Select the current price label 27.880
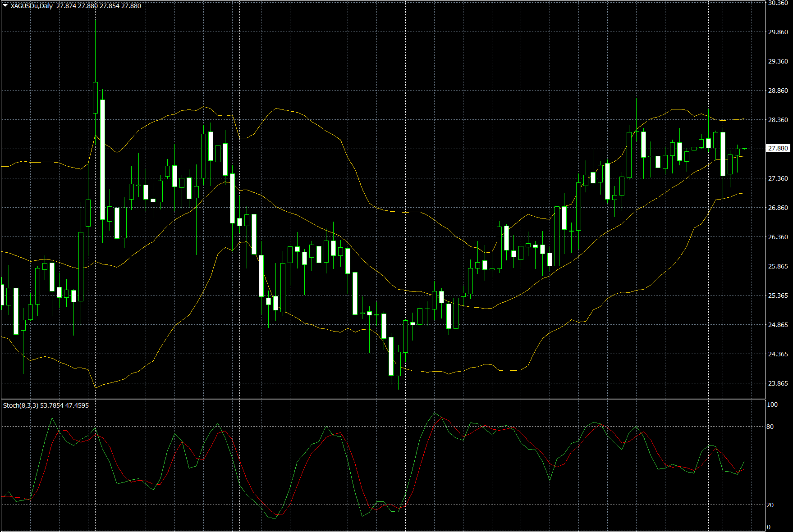 click(x=778, y=148)
